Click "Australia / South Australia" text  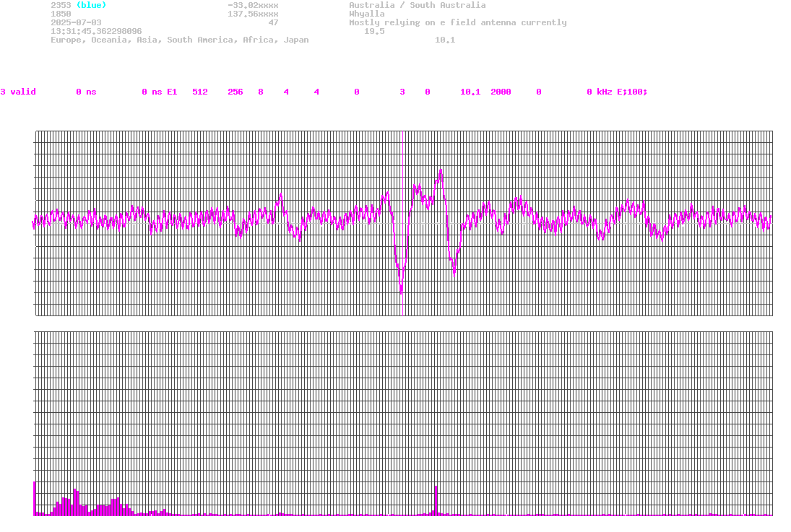[x=418, y=5]
